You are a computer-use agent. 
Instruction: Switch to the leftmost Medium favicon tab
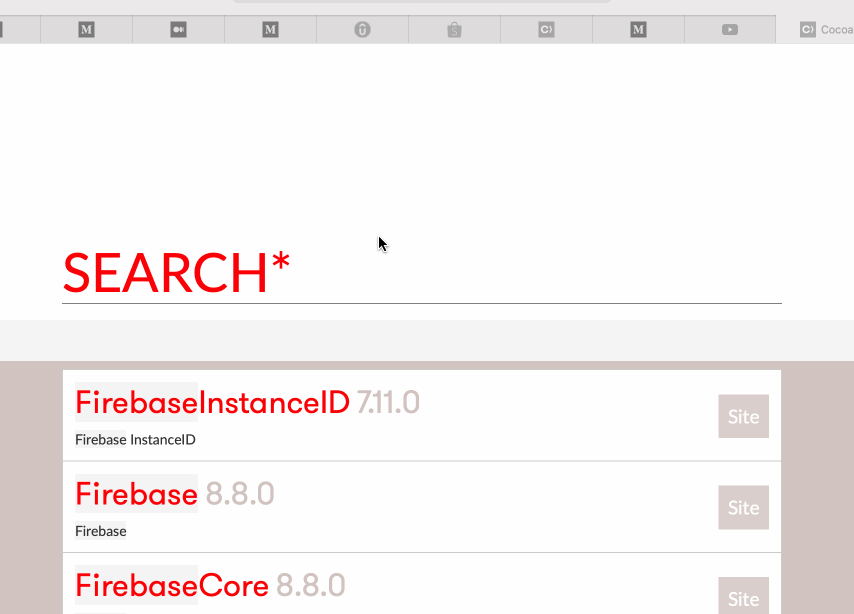point(86,30)
